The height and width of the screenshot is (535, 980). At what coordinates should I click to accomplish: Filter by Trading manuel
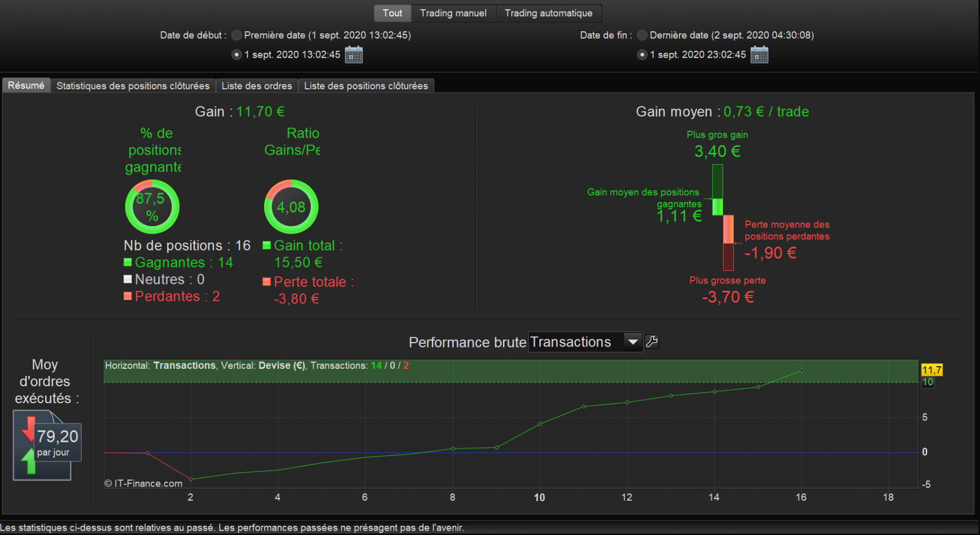[x=454, y=13]
